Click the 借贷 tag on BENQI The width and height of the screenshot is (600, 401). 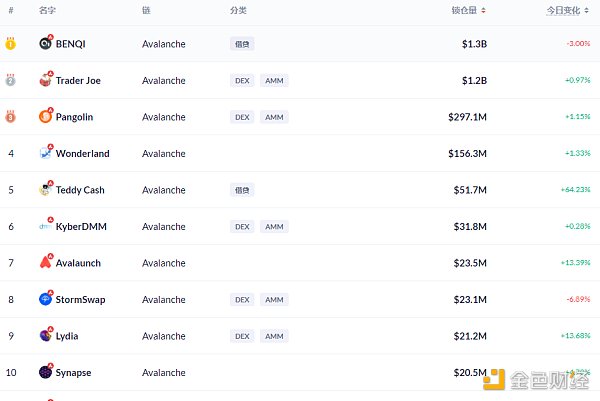[x=241, y=44]
